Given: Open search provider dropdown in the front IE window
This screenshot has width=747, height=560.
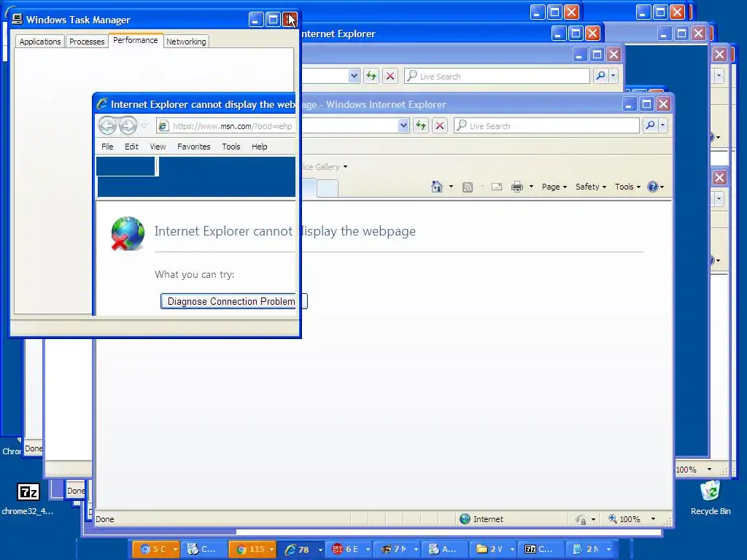Looking at the screenshot, I should [662, 125].
